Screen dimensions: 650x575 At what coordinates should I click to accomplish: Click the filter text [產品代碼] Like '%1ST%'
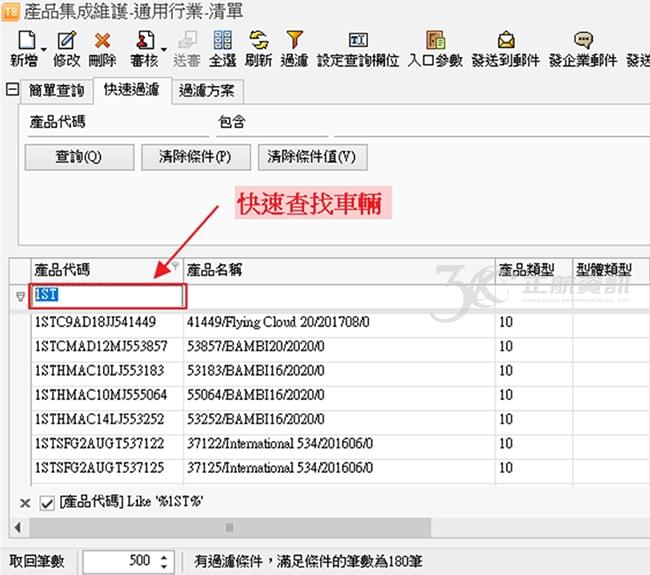pyautogui.click(x=131, y=502)
